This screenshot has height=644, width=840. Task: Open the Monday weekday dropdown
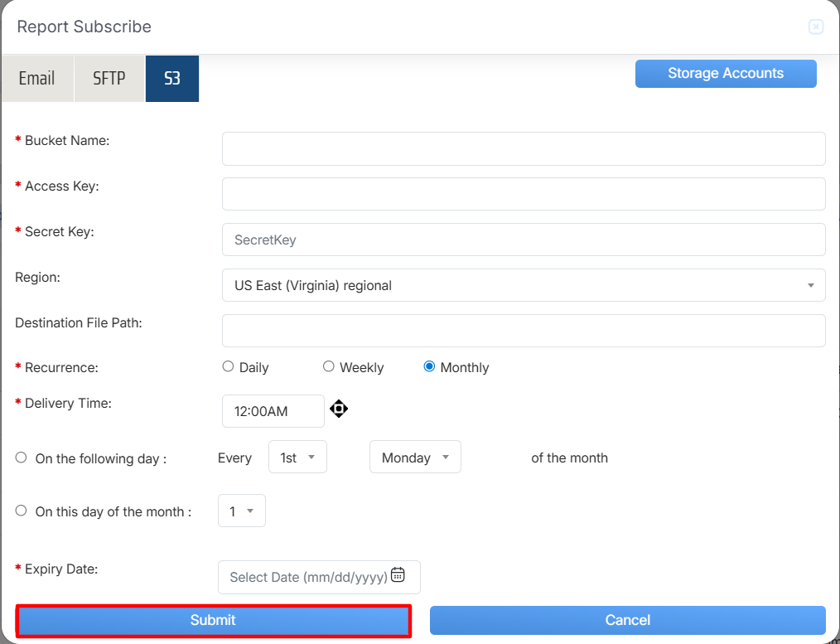pyautogui.click(x=415, y=458)
